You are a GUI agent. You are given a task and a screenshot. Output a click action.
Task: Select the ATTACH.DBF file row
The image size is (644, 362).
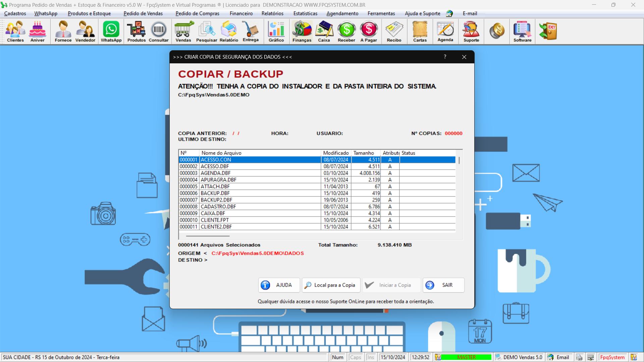pos(317,186)
